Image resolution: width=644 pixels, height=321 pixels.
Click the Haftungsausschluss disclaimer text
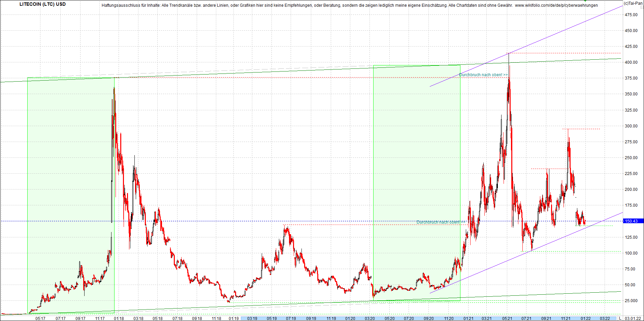(x=307, y=5)
